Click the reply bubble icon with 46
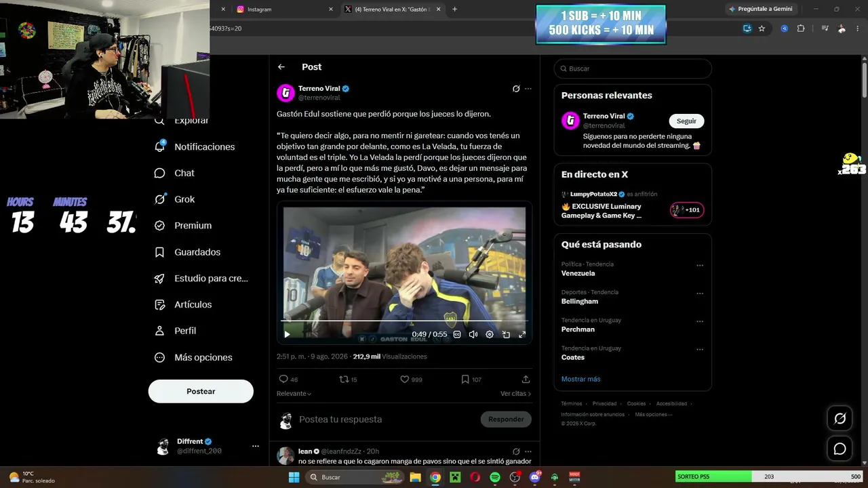The height and width of the screenshot is (488, 868). point(283,380)
